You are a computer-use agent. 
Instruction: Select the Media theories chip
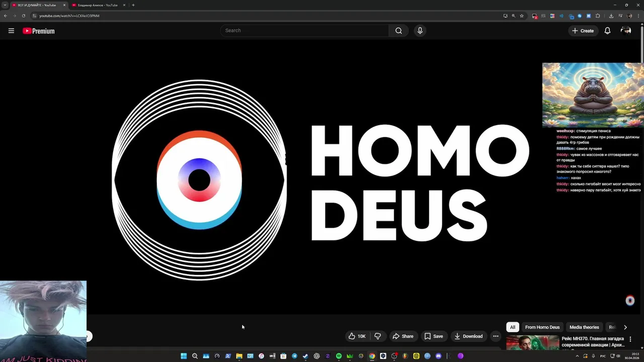[x=584, y=327]
